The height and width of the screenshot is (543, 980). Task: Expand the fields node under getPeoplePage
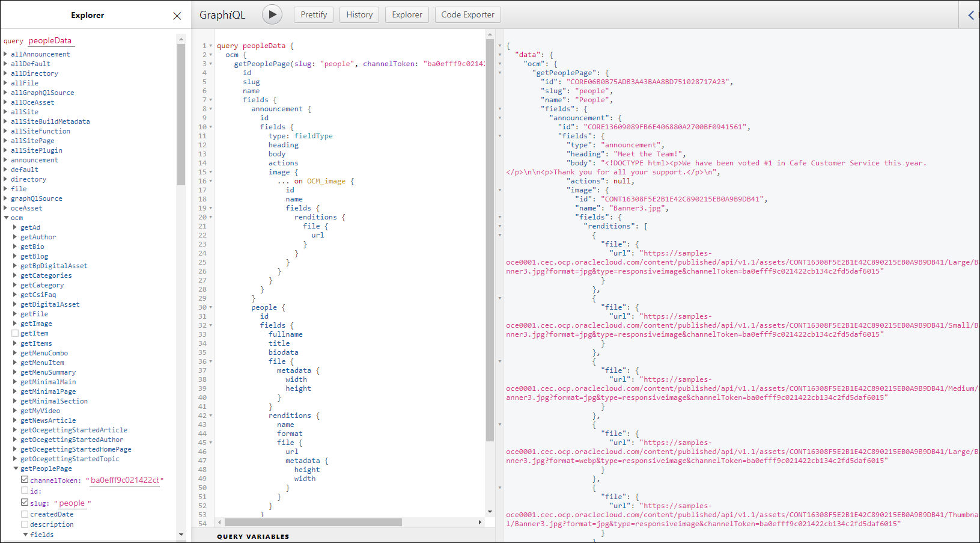click(x=26, y=534)
